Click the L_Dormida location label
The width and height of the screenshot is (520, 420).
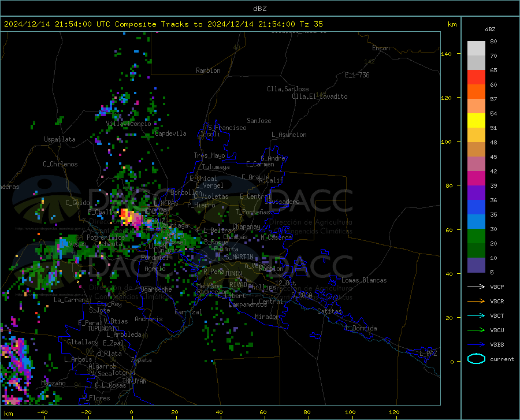pos(362,328)
